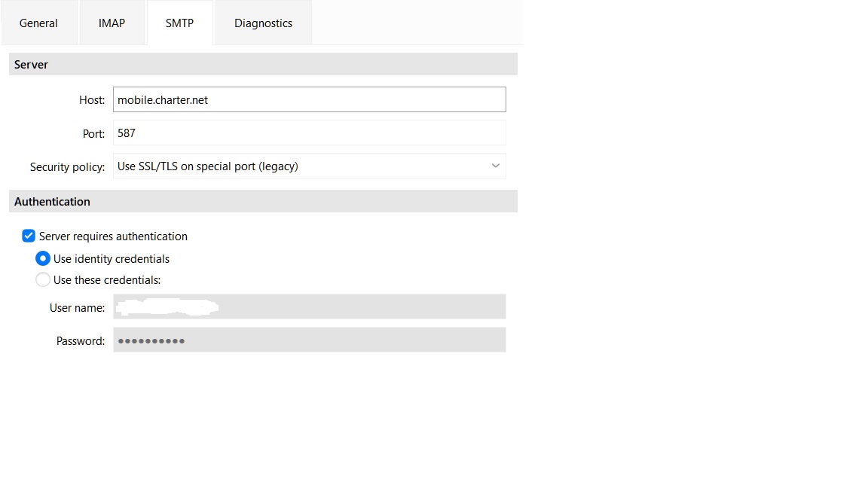Click the 'Use SSL/TLS on special port' selection text

tap(208, 166)
